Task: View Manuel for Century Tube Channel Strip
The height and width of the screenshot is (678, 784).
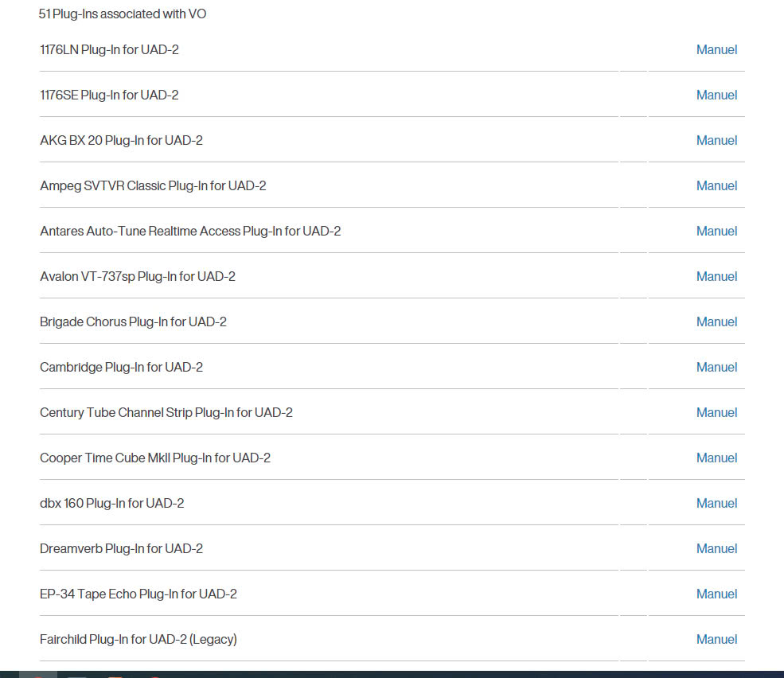Action: (716, 412)
